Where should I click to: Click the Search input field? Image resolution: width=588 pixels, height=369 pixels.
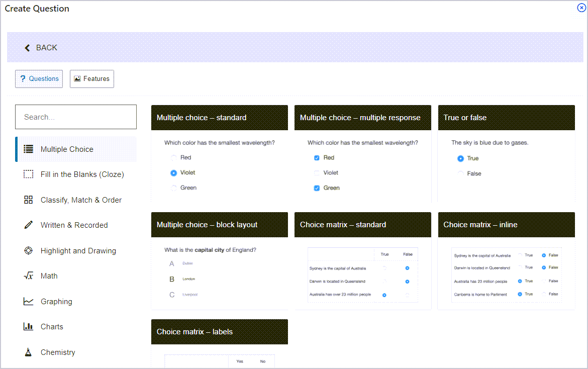pos(76,117)
